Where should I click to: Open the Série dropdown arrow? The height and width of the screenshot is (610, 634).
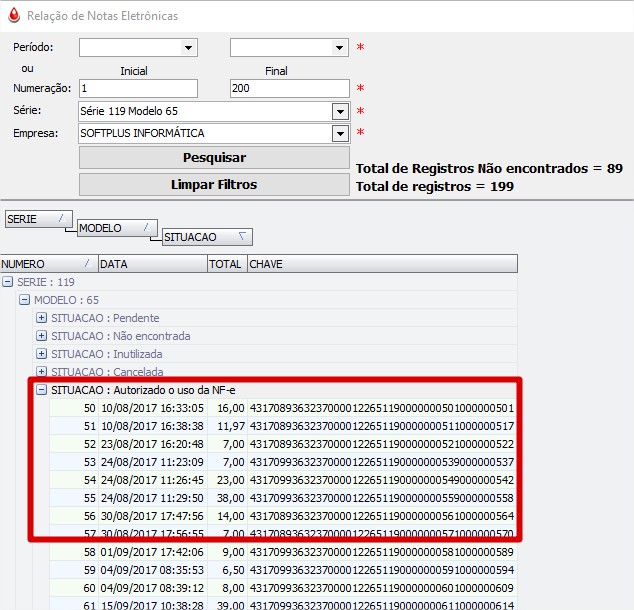coord(340,111)
